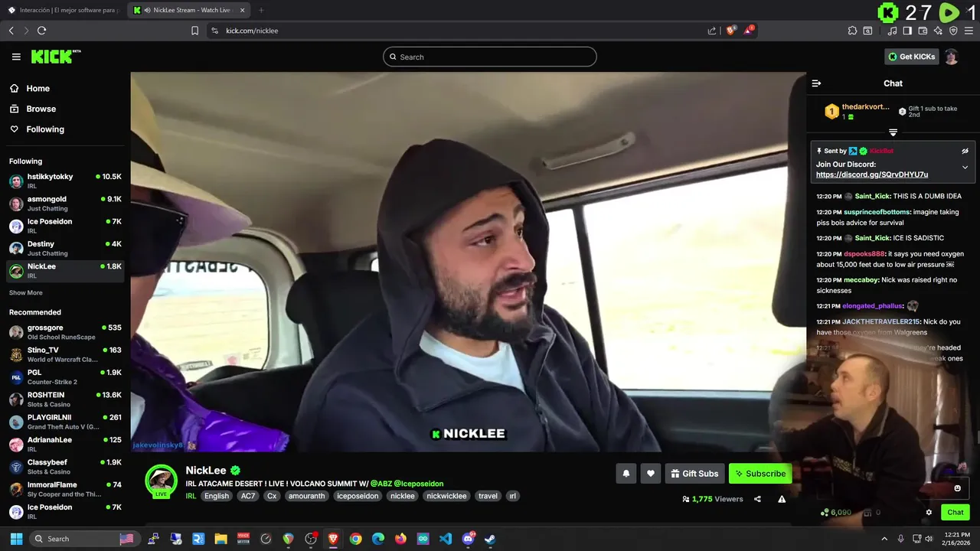980x551 pixels.
Task: Switch to NickLee Stream browser tab
Action: click(189, 10)
